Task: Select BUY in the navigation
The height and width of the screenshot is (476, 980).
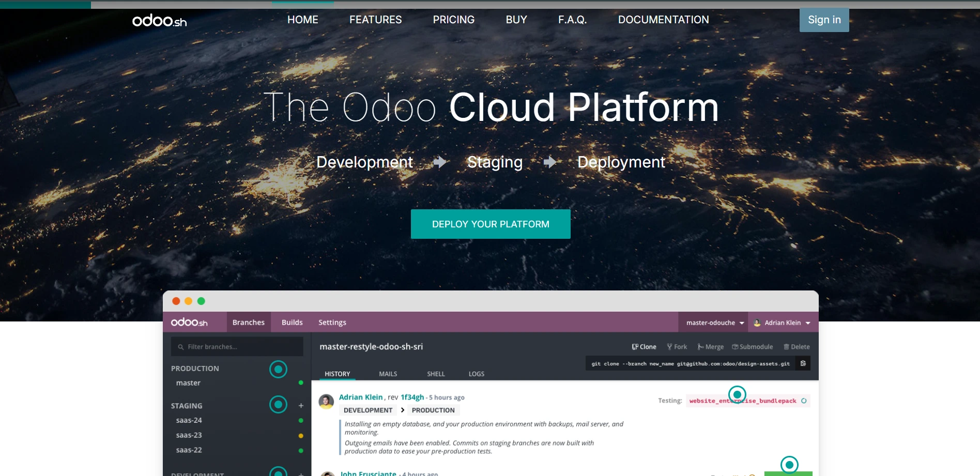Action: [x=516, y=20]
